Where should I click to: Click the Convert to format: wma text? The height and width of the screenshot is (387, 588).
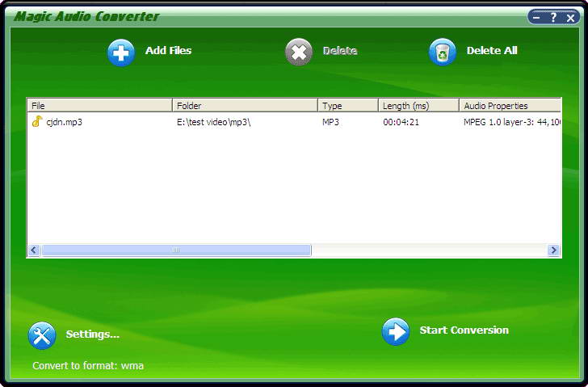pyautogui.click(x=88, y=366)
